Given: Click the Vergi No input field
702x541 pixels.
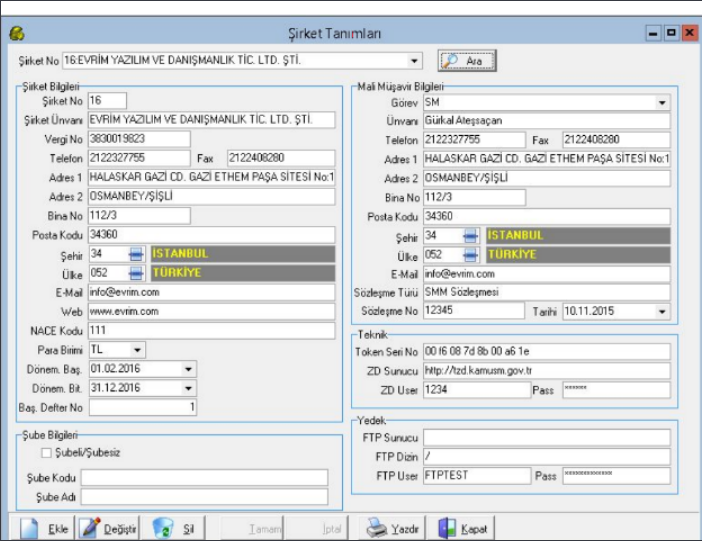Looking at the screenshot, I should pyautogui.click(x=139, y=139).
